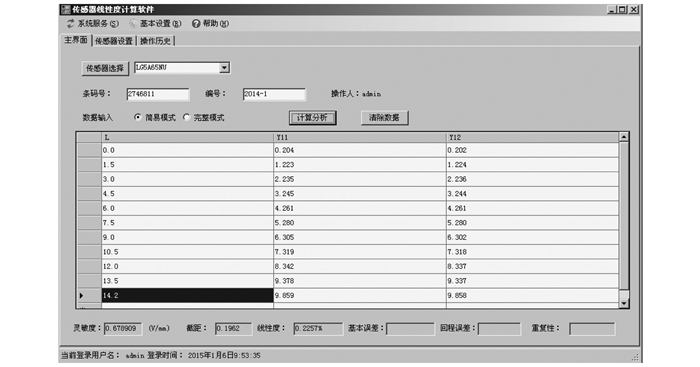The height and width of the screenshot is (367, 700).
Task: Click the Y12 column header
Action: [532, 138]
